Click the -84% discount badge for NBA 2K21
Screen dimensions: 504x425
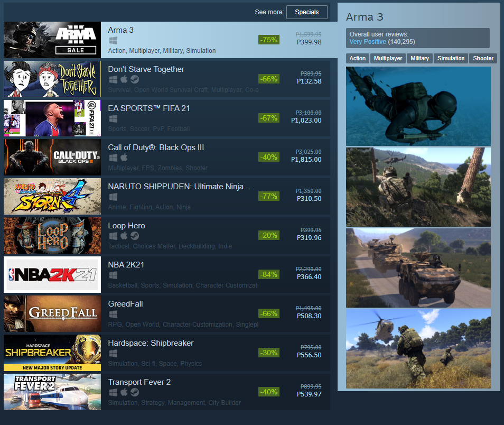pos(269,275)
